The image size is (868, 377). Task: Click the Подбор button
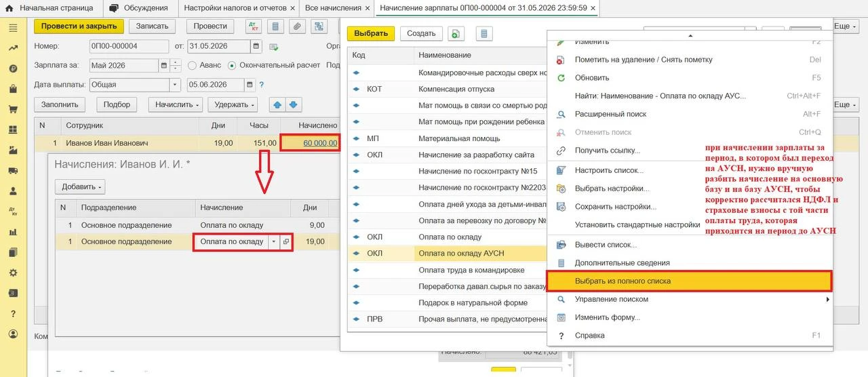117,104
